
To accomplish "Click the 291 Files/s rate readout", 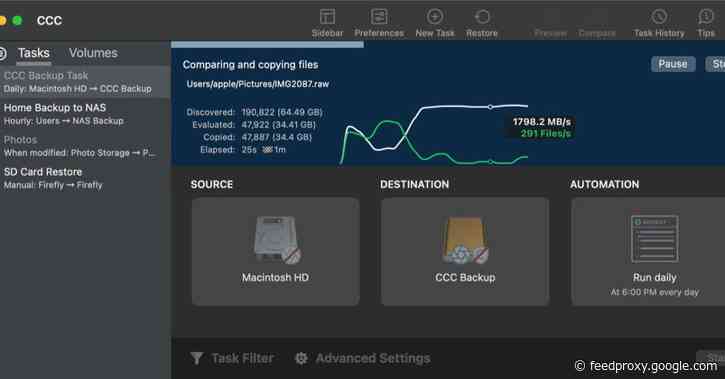I will point(546,134).
